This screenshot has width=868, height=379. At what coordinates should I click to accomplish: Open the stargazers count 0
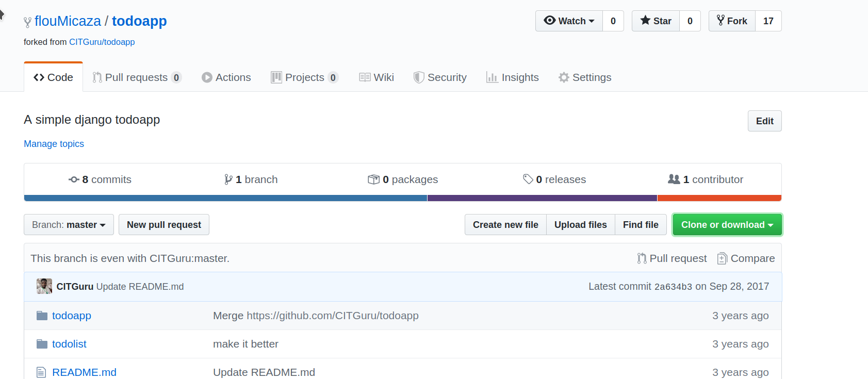click(690, 21)
